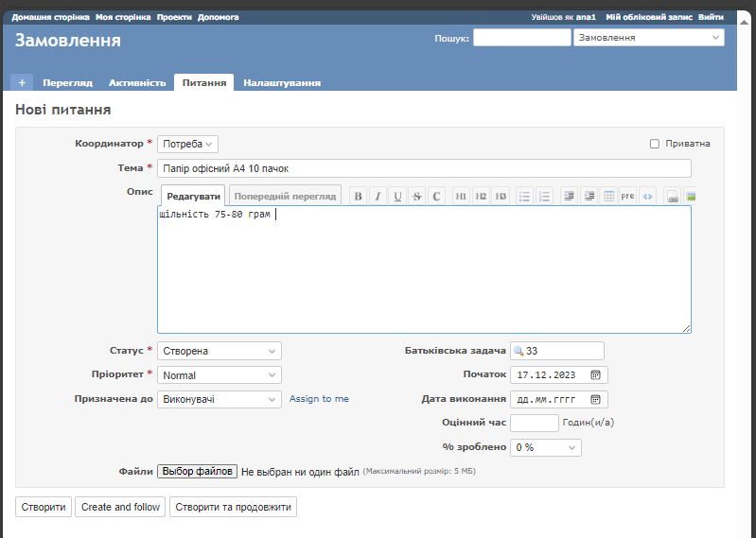
Task: Open the Попередній перегляд tab
Action: point(285,197)
